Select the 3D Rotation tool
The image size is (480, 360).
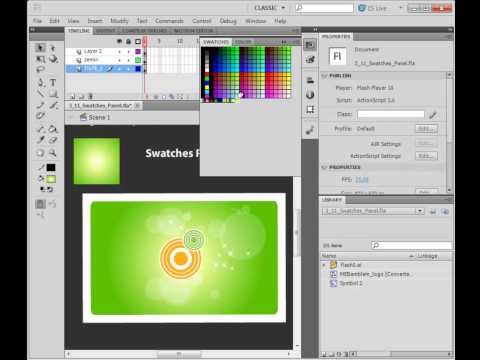pos(53,59)
